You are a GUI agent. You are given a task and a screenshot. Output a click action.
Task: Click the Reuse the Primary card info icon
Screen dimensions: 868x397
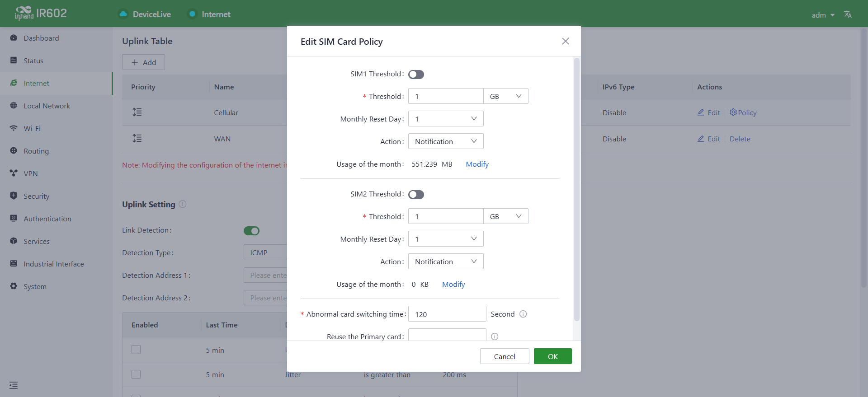[x=495, y=336]
